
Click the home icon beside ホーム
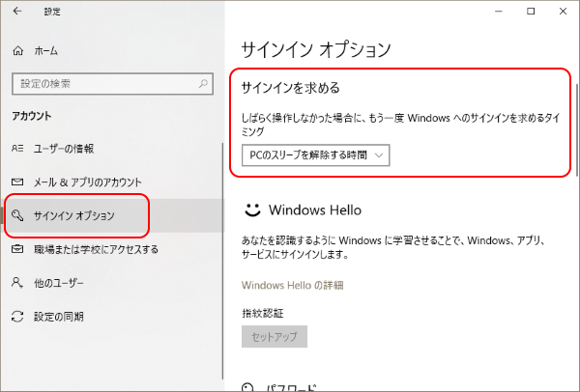[x=17, y=50]
